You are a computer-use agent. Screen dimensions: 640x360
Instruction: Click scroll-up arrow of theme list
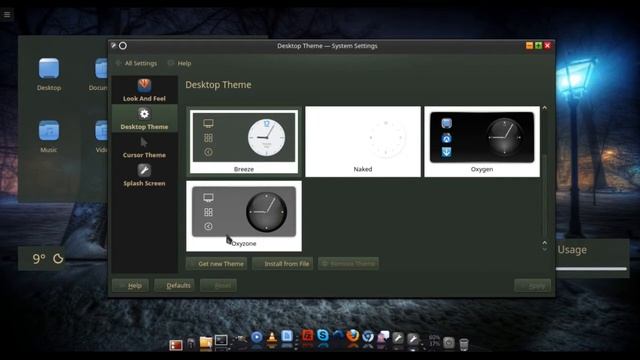point(544,108)
